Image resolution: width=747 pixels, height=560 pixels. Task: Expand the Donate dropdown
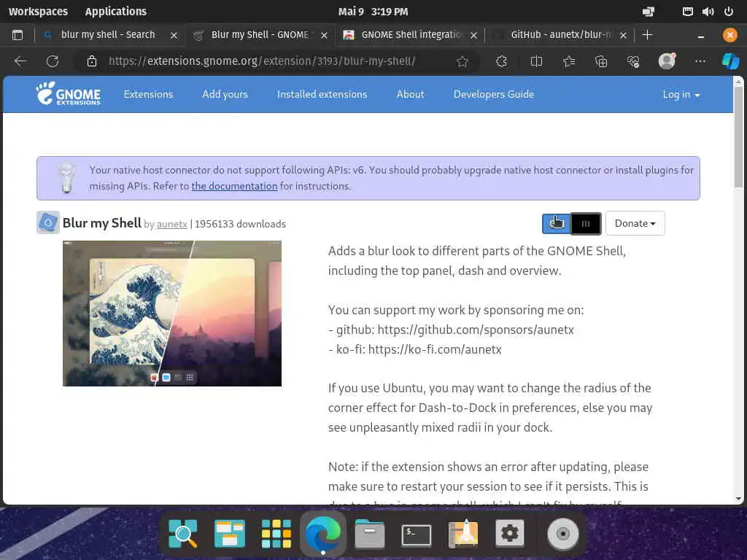[x=635, y=223]
